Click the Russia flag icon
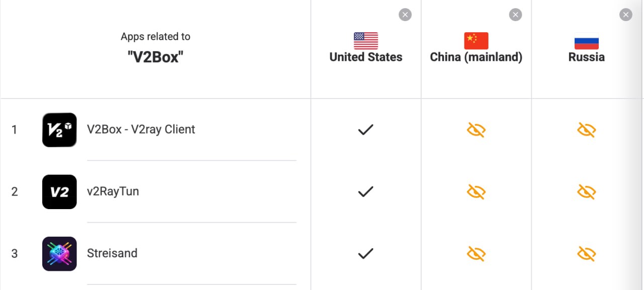 (x=586, y=41)
